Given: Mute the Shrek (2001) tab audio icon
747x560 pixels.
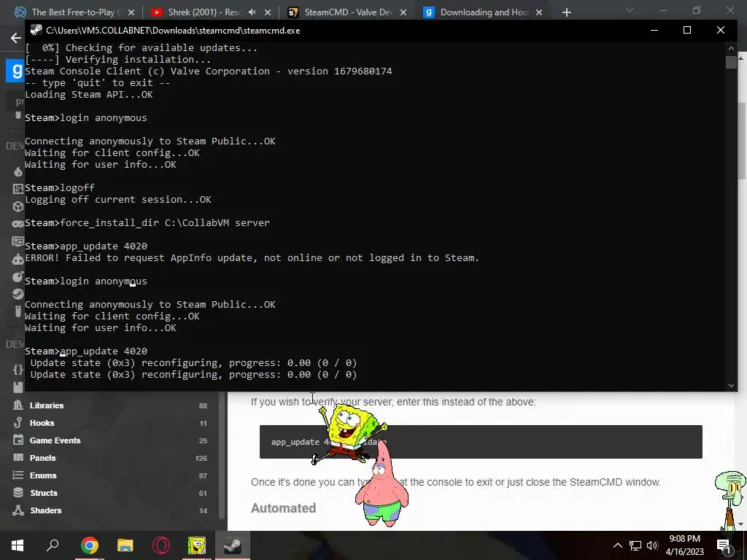Looking at the screenshot, I should (x=252, y=12).
